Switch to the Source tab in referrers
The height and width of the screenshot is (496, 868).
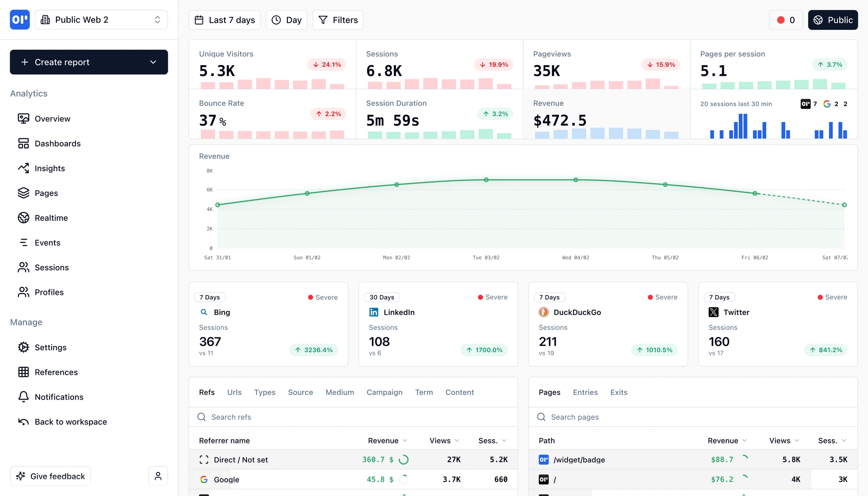(x=300, y=392)
